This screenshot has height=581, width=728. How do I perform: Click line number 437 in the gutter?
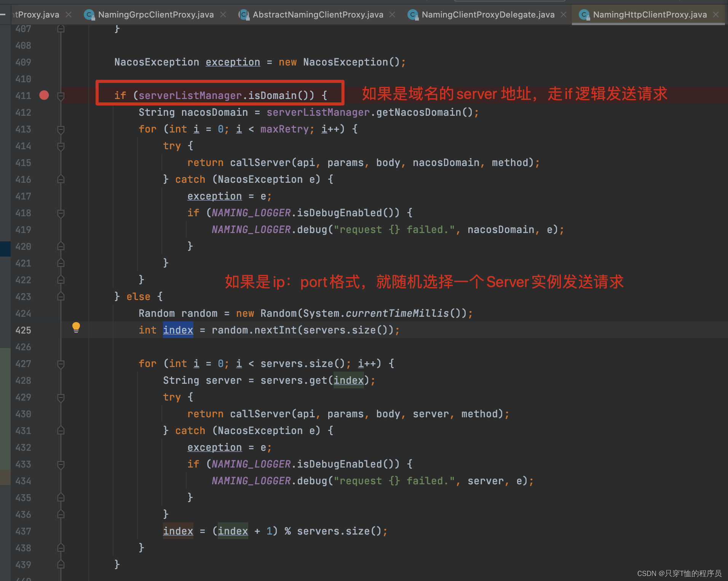pyautogui.click(x=23, y=531)
